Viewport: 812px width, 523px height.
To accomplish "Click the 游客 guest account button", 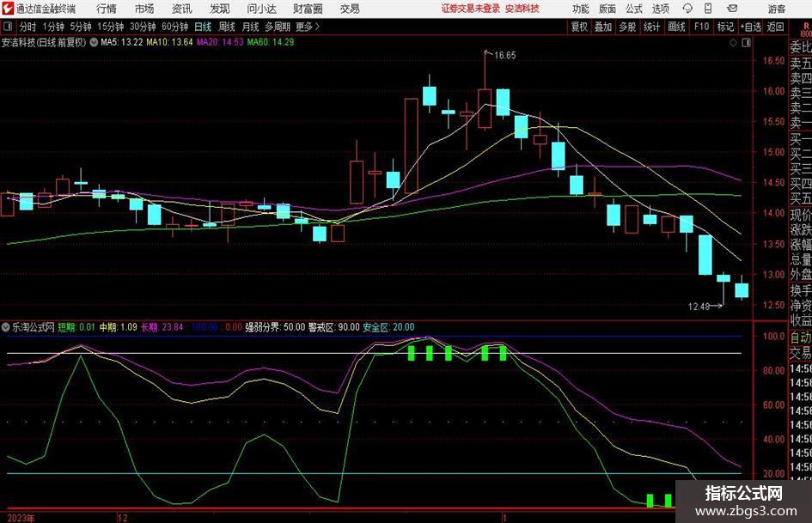I will pos(776,9).
